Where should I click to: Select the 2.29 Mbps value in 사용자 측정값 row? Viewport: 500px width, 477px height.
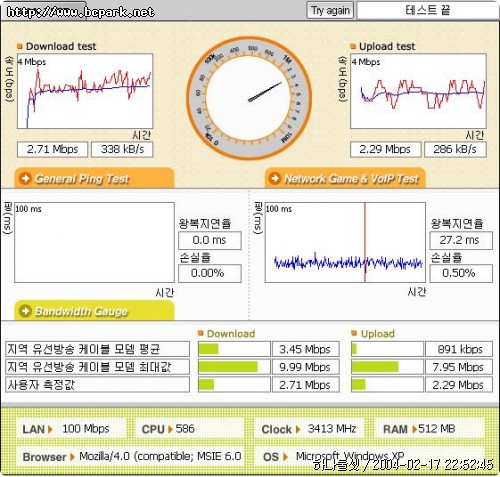[459, 385]
